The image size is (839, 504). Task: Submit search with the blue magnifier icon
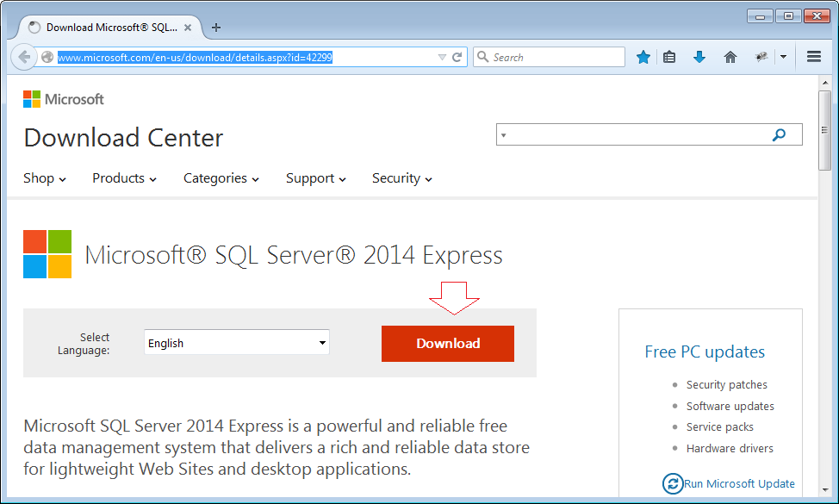click(779, 134)
